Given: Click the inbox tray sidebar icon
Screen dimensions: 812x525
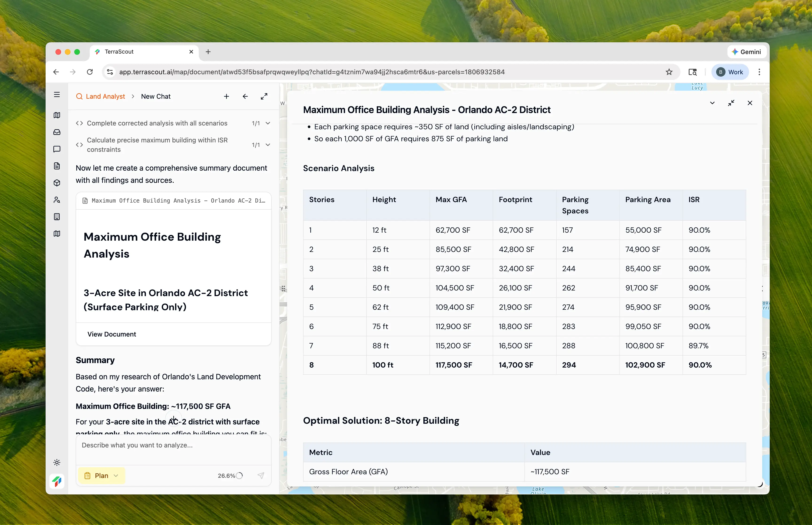Looking at the screenshot, I should click(57, 132).
